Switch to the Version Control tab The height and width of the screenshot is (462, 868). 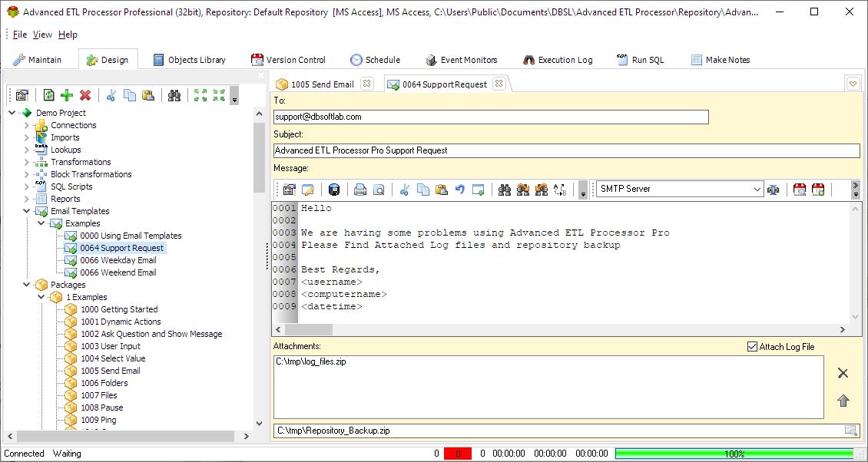[288, 60]
